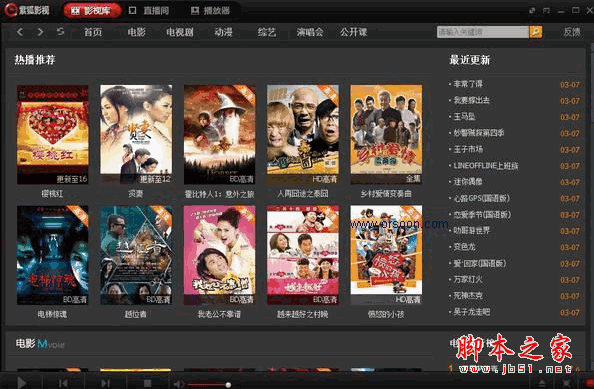Open 我要嫁出去 in recent updates

(x=472, y=100)
